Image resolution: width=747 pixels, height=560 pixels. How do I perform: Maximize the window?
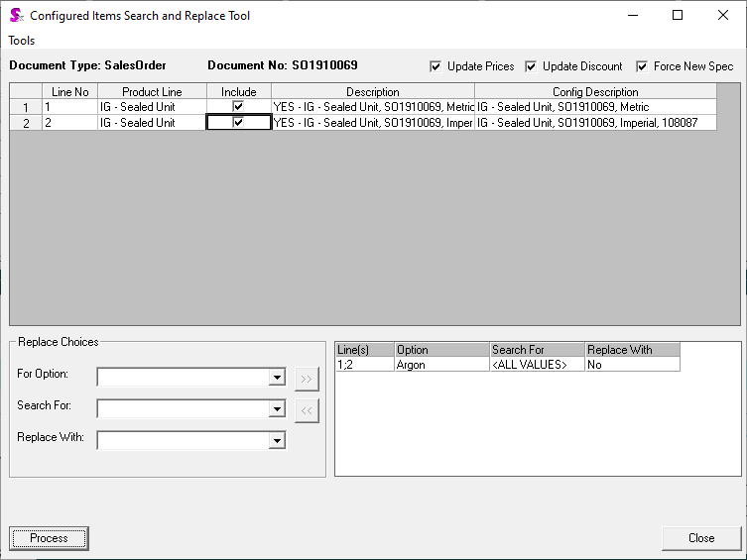(678, 16)
